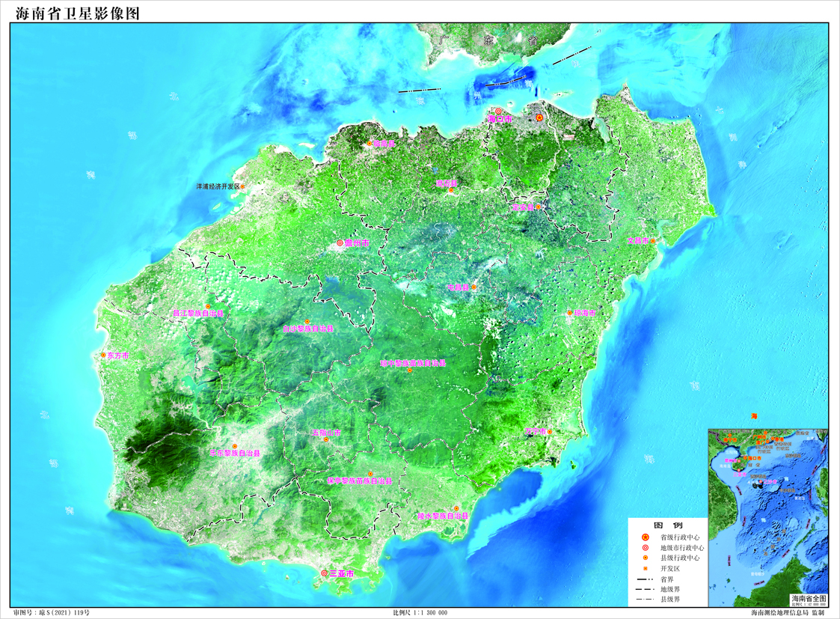Screen dimensions: 840x619
Task: Click the 地级界 dashed line sample in the legend
Action: 645,589
